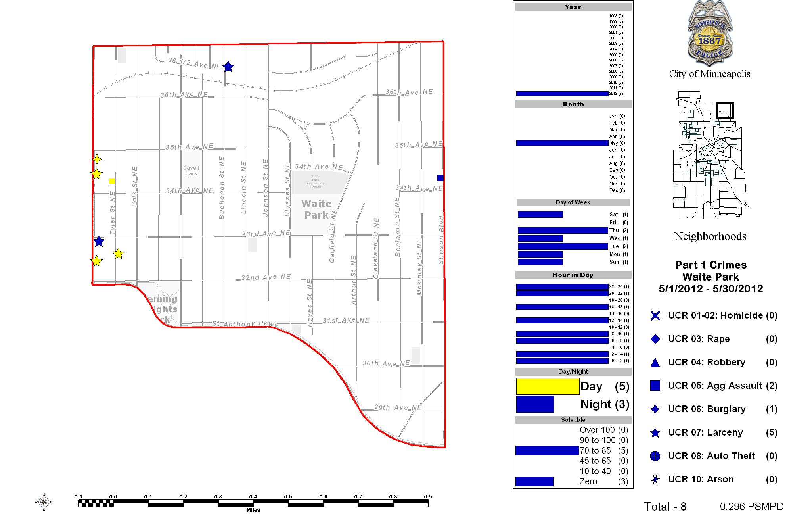The image size is (812, 515).
Task: Expand the Month section header
Action: 573,104
